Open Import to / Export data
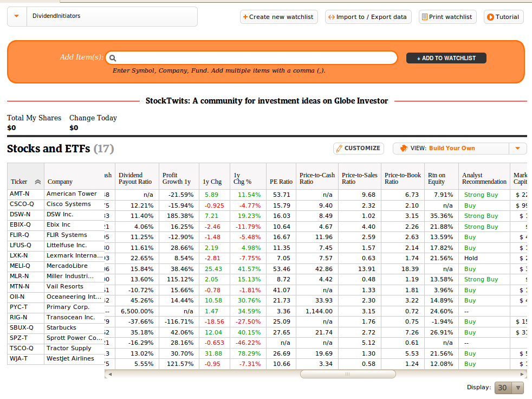 (368, 17)
